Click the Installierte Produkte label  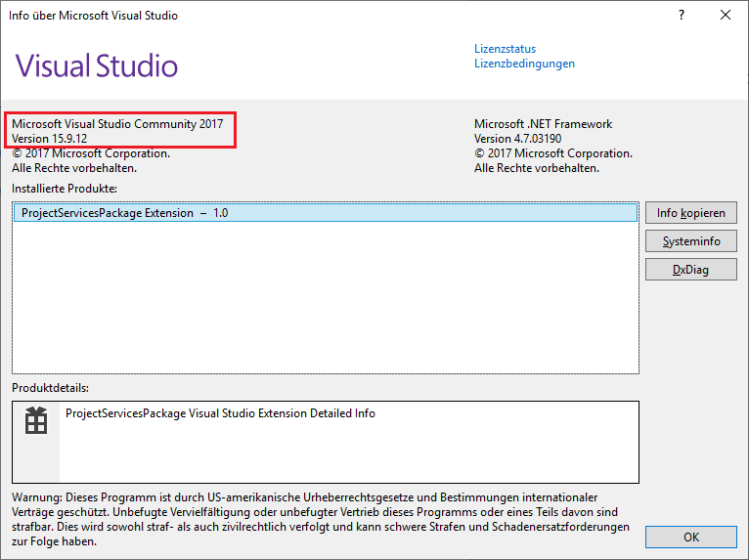tap(65, 189)
